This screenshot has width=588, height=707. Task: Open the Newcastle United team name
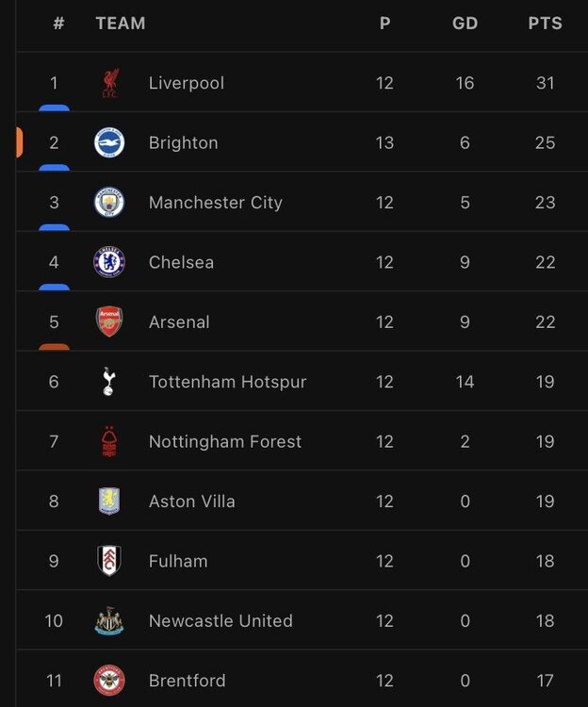[220, 621]
